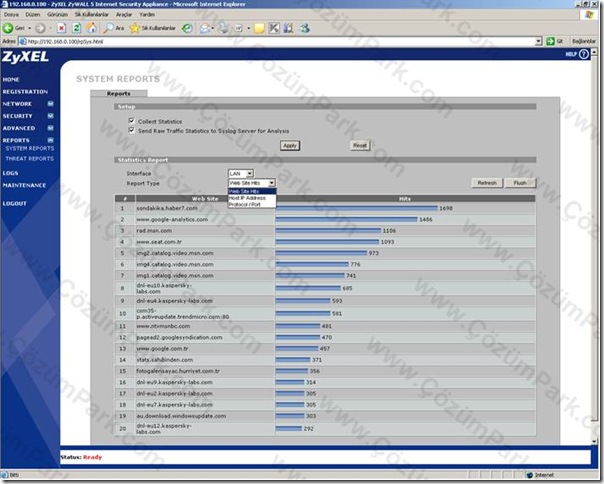The image size is (604, 484).
Task: Click the History icon in toolbar
Action: [x=187, y=28]
